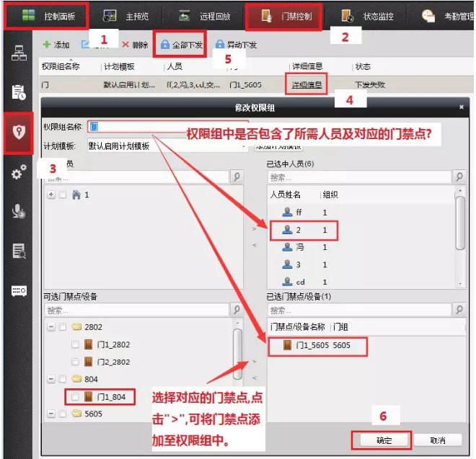Open the 状态监控 tab
This screenshot has width=476, height=459.
367,16
